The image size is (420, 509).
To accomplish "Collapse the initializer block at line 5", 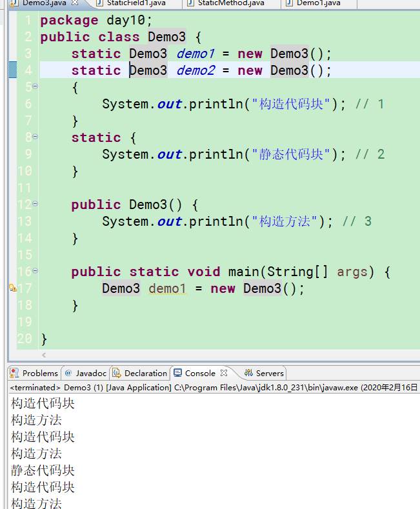I will coord(35,86).
